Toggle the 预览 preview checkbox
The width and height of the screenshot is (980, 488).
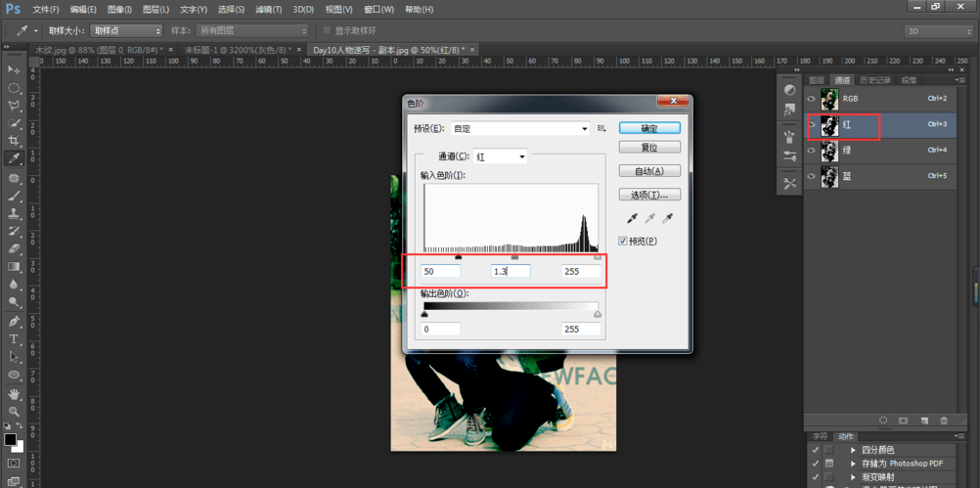pos(624,241)
